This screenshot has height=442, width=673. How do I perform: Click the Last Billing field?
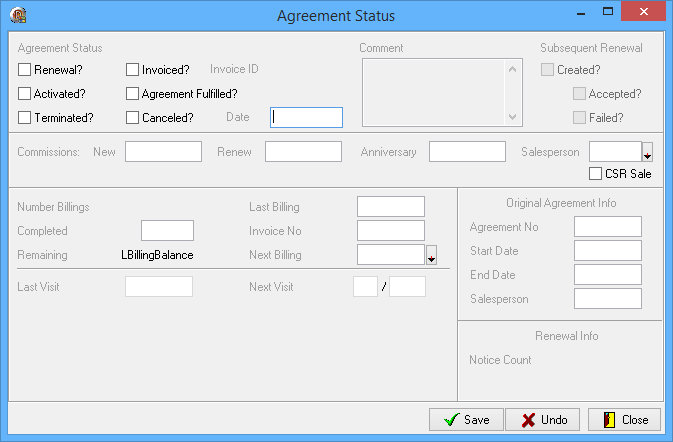[391, 207]
